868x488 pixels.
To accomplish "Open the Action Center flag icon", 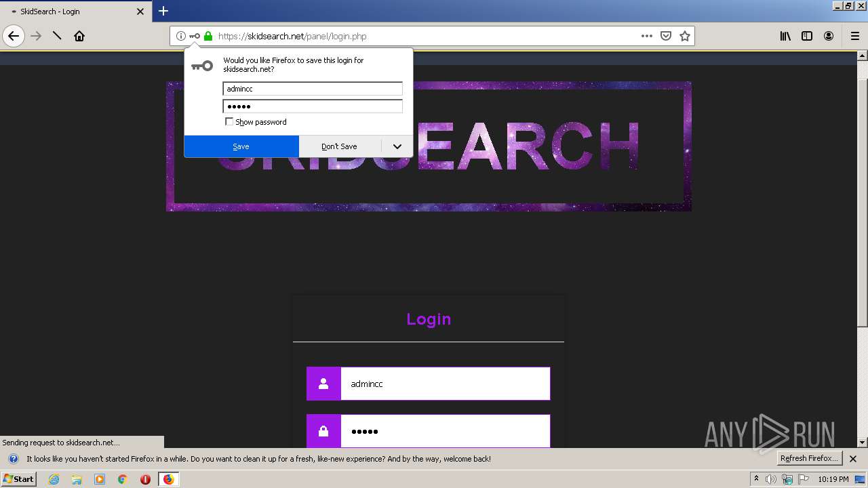I will (804, 479).
